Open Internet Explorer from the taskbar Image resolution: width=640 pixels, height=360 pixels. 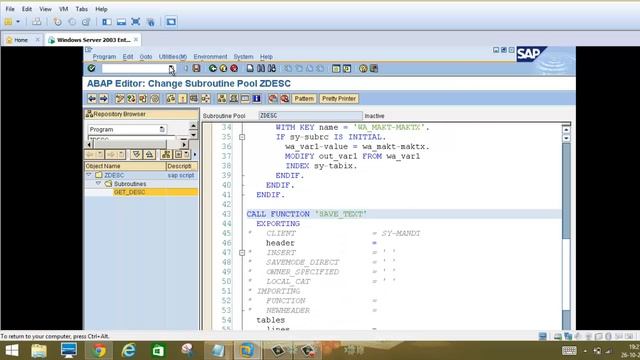(x=129, y=351)
